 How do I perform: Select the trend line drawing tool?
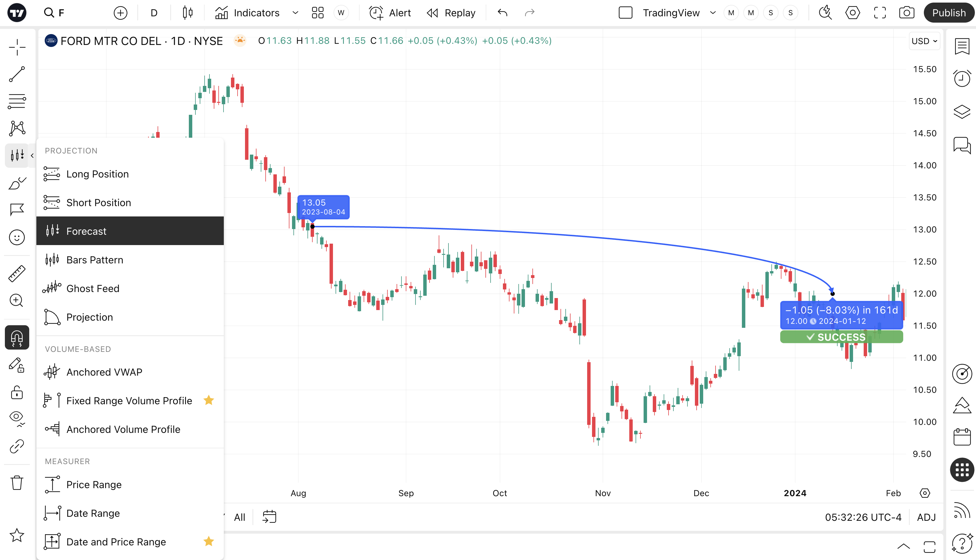point(17,74)
